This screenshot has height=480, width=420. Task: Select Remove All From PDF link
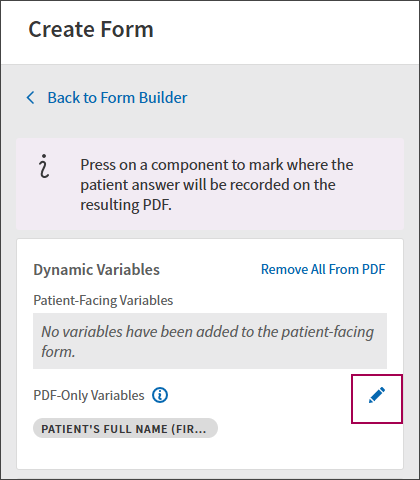point(323,269)
